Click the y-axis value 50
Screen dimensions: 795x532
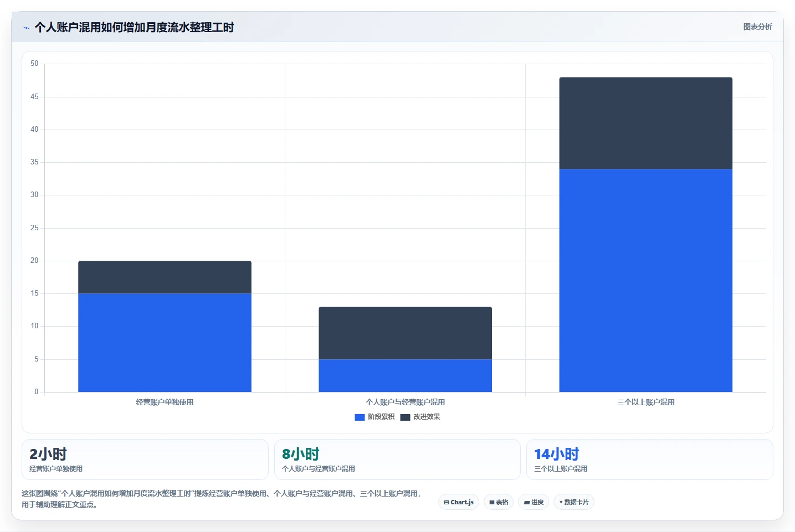point(34,64)
